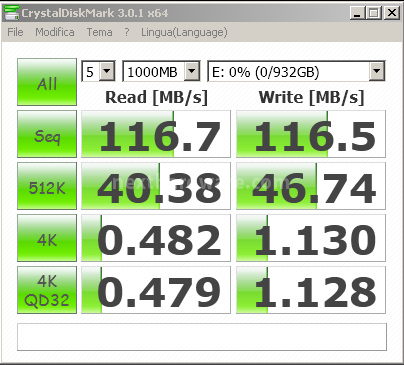Image resolution: width=404 pixels, height=365 pixels.
Task: Open the Lingua(Language) menu
Action: click(x=184, y=32)
